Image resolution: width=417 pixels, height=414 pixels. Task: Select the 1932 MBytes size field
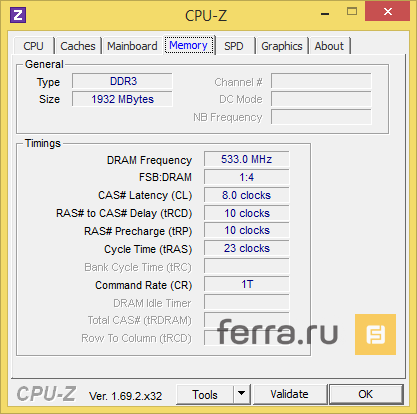coord(122,99)
